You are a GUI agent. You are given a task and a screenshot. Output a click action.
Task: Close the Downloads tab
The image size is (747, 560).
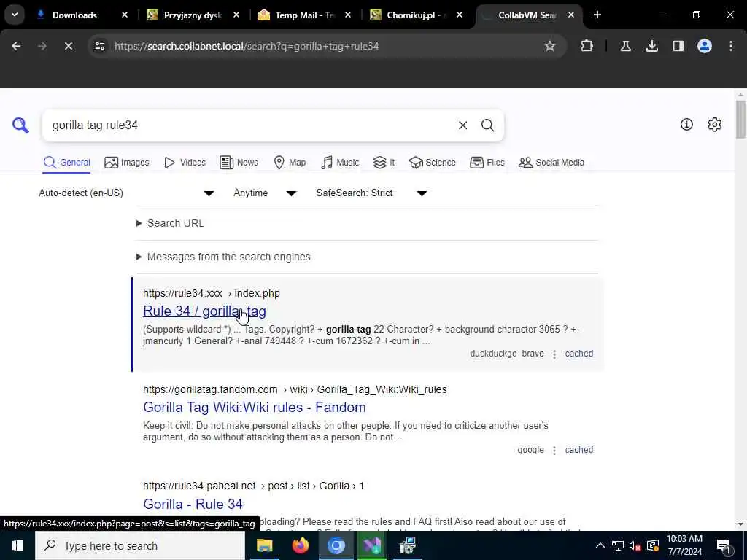click(125, 15)
